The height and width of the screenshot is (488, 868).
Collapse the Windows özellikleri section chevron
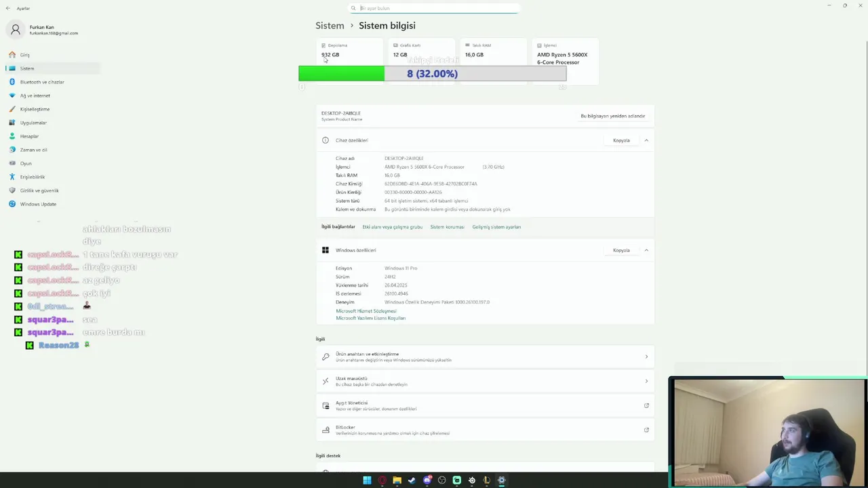646,250
